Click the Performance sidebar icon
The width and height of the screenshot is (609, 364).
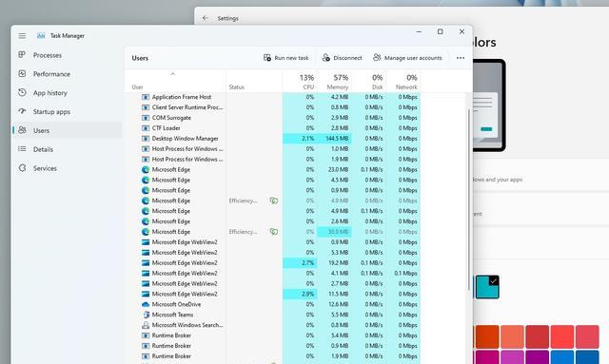tap(22, 73)
